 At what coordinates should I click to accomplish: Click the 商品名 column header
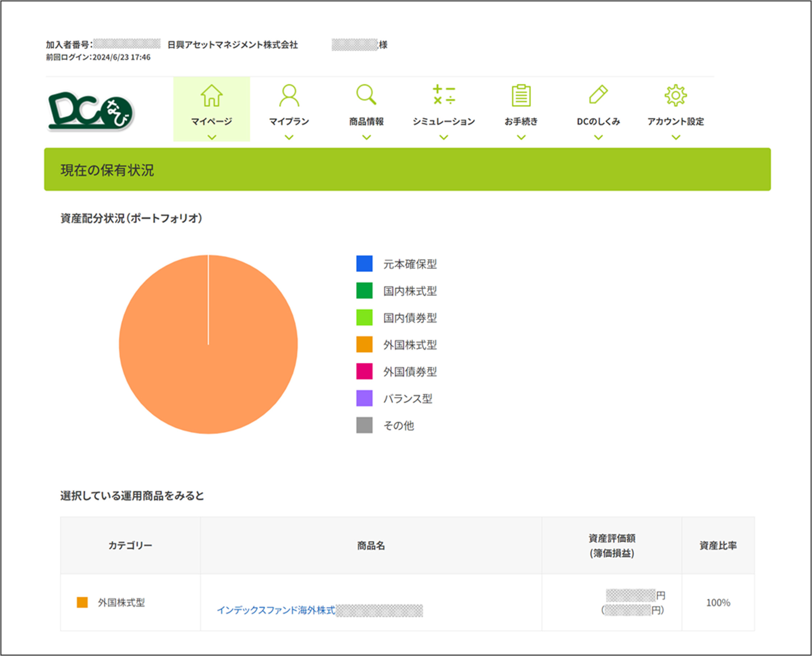(x=371, y=545)
